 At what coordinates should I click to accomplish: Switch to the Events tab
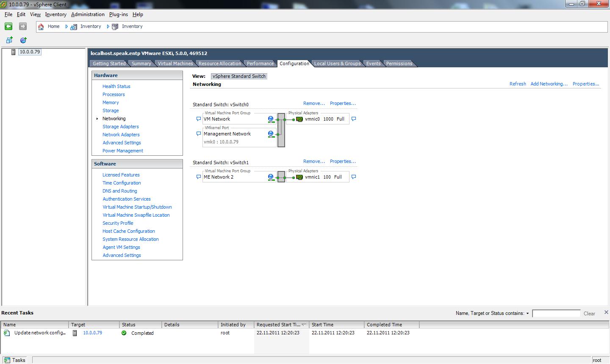coord(373,63)
